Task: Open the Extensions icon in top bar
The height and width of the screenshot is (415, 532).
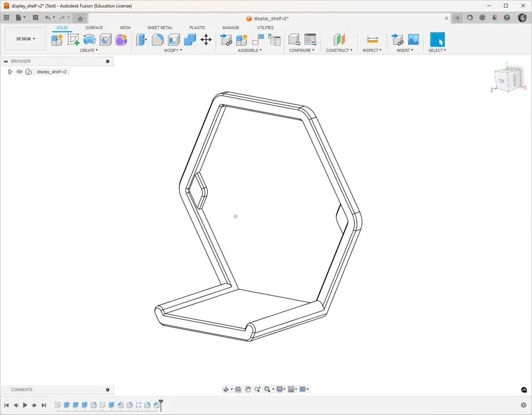Action: (x=470, y=18)
